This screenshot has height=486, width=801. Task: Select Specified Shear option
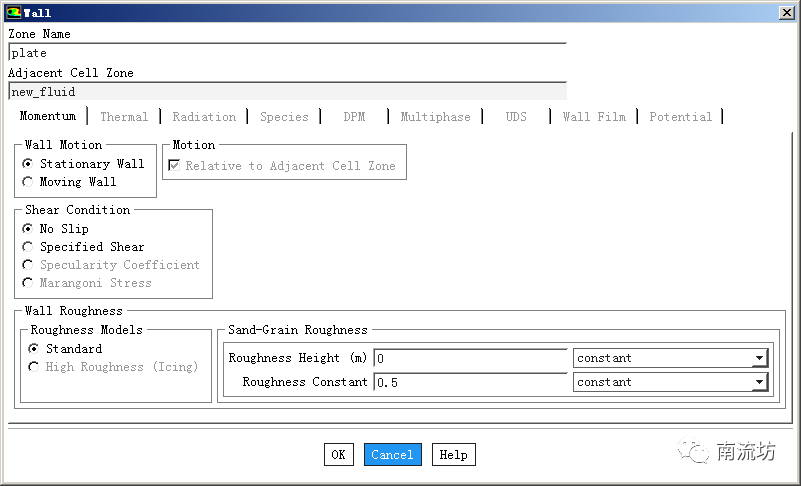pyautogui.click(x=28, y=247)
